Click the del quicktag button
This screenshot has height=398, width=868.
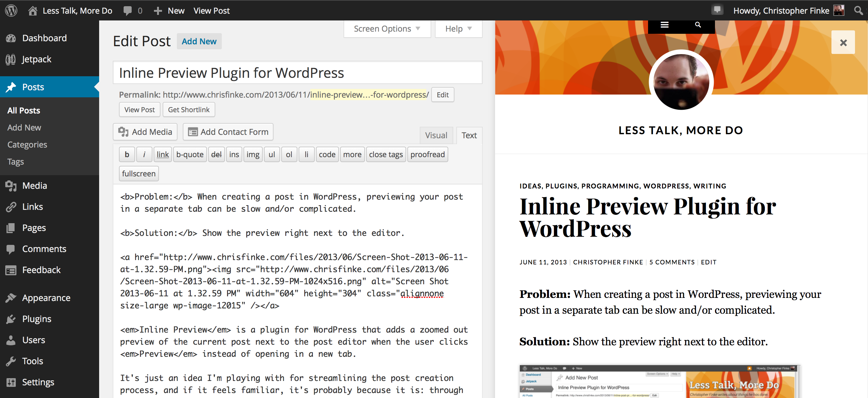point(216,154)
